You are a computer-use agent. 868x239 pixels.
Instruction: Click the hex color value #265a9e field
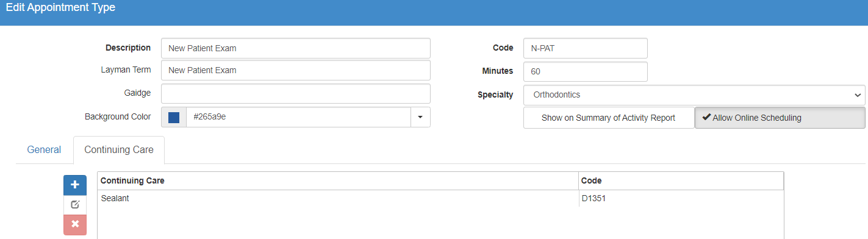click(x=298, y=117)
